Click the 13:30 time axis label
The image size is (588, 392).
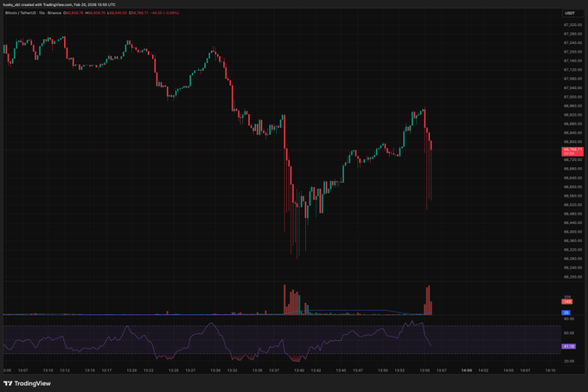(215, 370)
